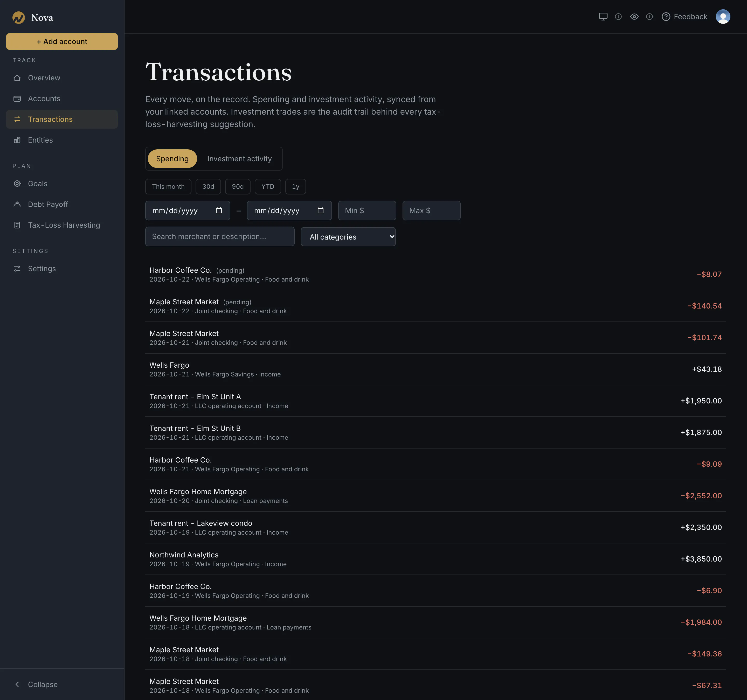Image resolution: width=747 pixels, height=700 pixels.
Task: Open Tenant rent - Lakeview condo row
Action: click(435, 527)
